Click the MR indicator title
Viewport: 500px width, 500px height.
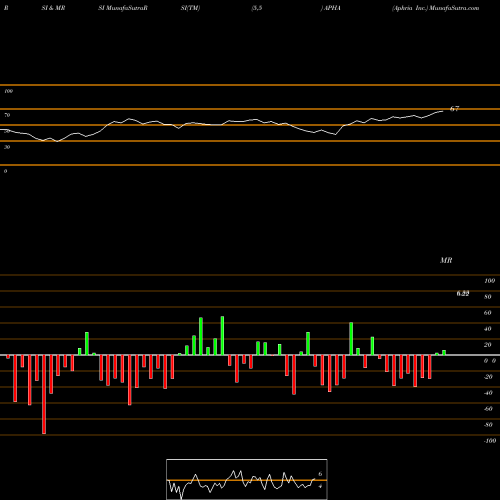point(446,260)
